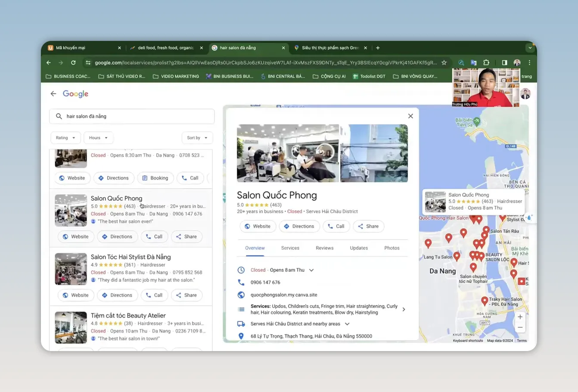Click the search magnifier icon
Viewport: 578px width, 392px height.
[59, 116]
